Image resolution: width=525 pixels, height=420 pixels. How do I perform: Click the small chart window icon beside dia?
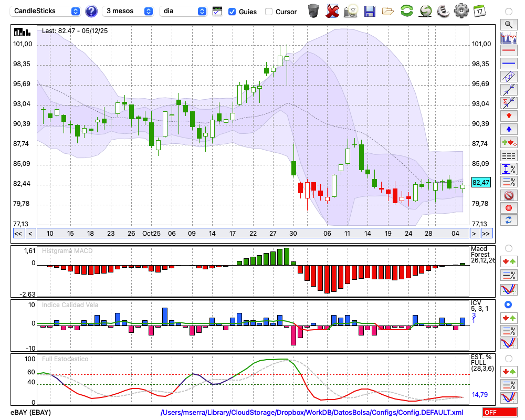217,12
